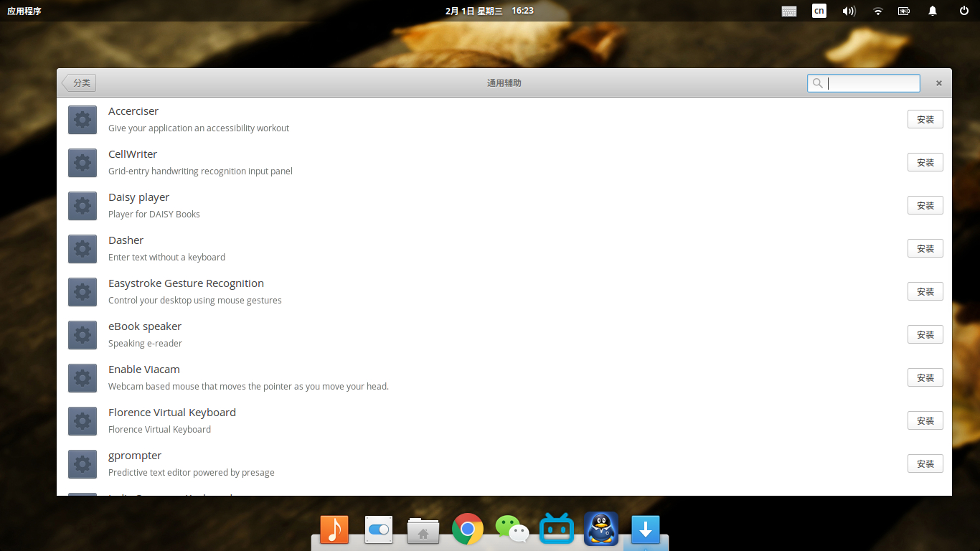Open the Wi-Fi network indicator
980x551 pixels.
pyautogui.click(x=878, y=11)
